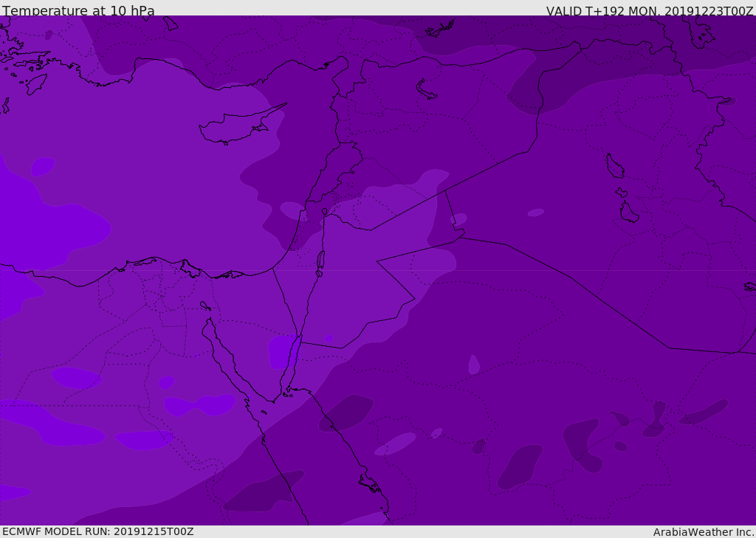Click the 'Temperature at 10 hPa' title
The image size is (756, 538).
click(x=78, y=10)
